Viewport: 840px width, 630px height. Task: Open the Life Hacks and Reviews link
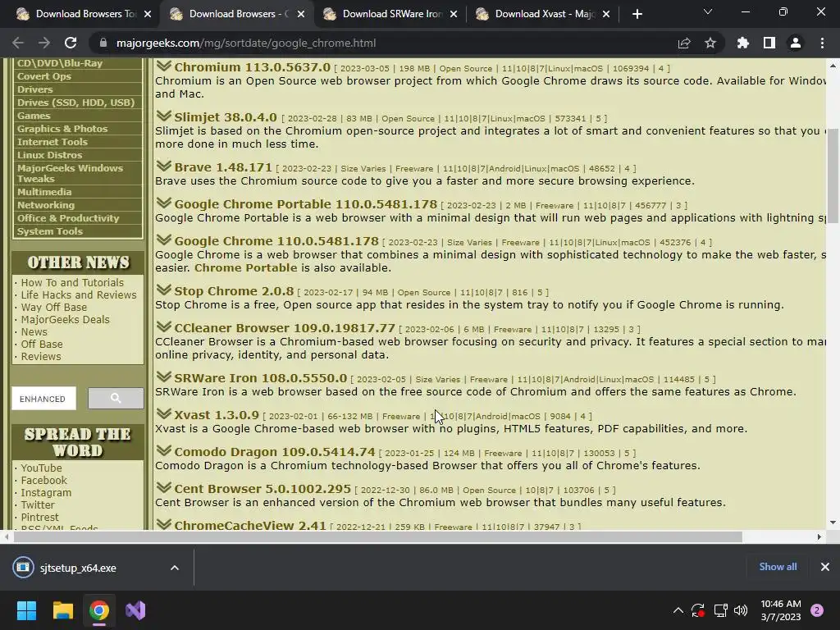pyautogui.click(x=79, y=294)
